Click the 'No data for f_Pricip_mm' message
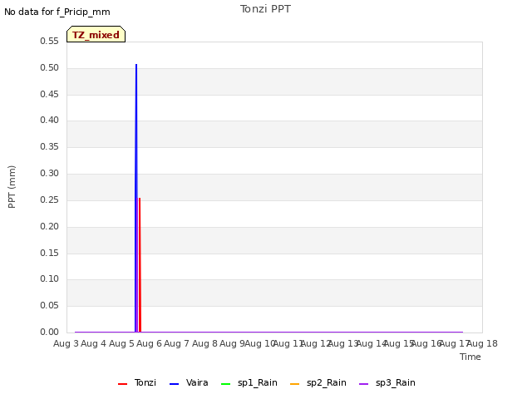Screen dimensions: 532x399 [x=57, y=12]
